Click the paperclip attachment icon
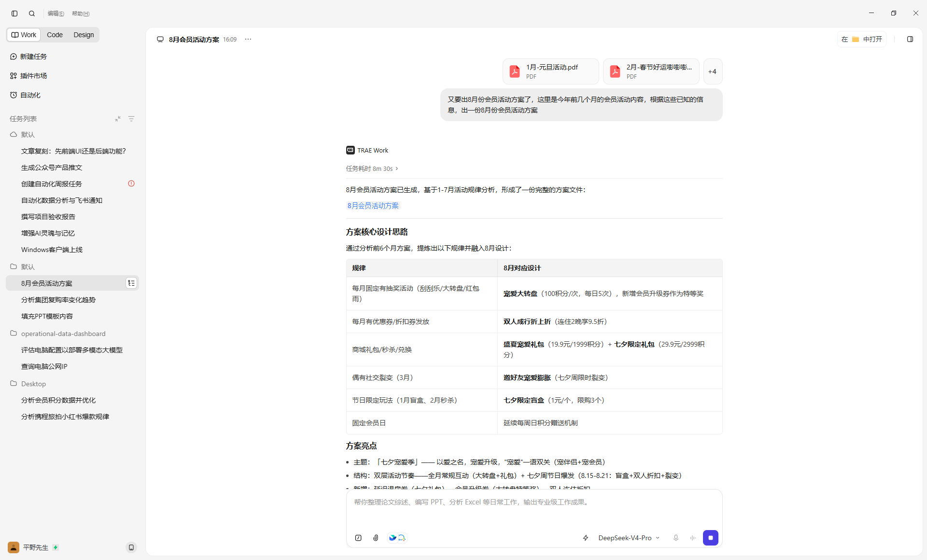 (x=376, y=538)
